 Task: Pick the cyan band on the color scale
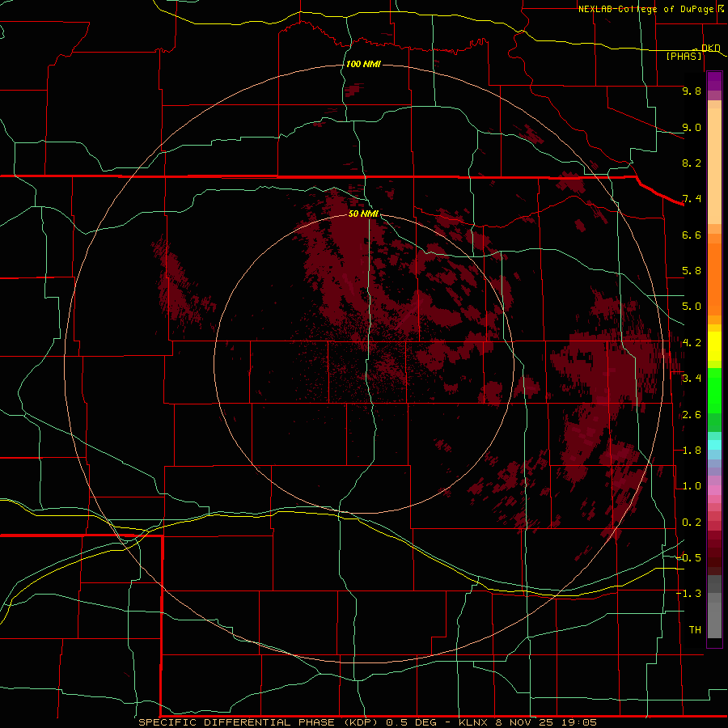(x=714, y=445)
